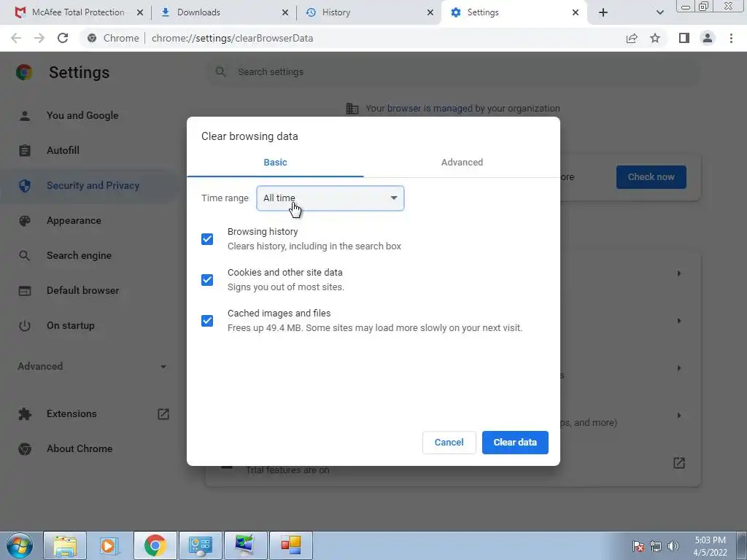747x560 pixels.
Task: Select the Basic tab in dialog
Action: click(x=275, y=163)
